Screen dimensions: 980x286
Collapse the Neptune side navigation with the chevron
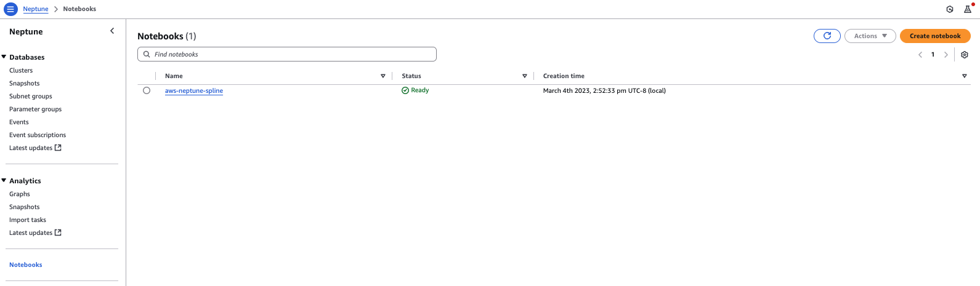click(x=112, y=31)
